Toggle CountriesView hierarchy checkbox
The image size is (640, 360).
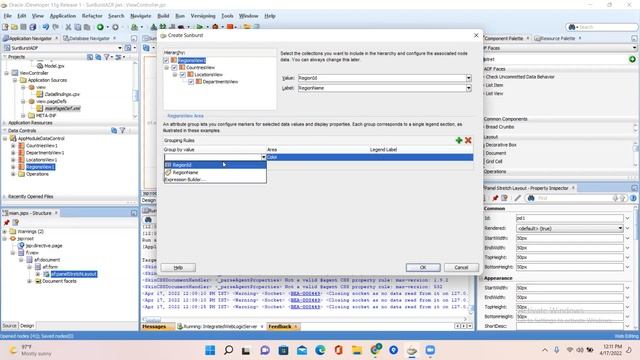click(x=174, y=67)
